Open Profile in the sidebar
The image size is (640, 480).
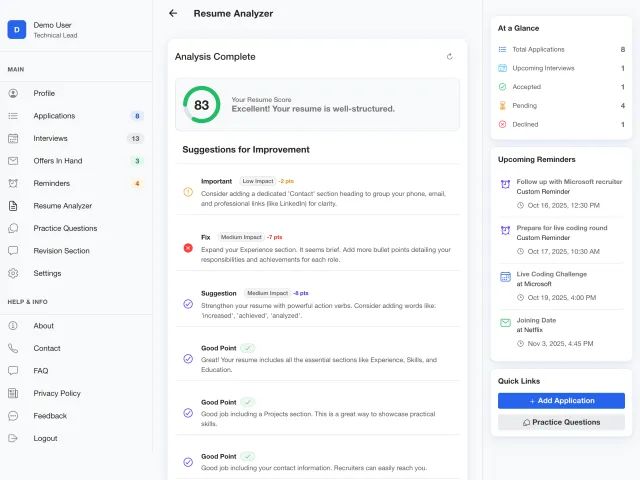pos(76,93)
